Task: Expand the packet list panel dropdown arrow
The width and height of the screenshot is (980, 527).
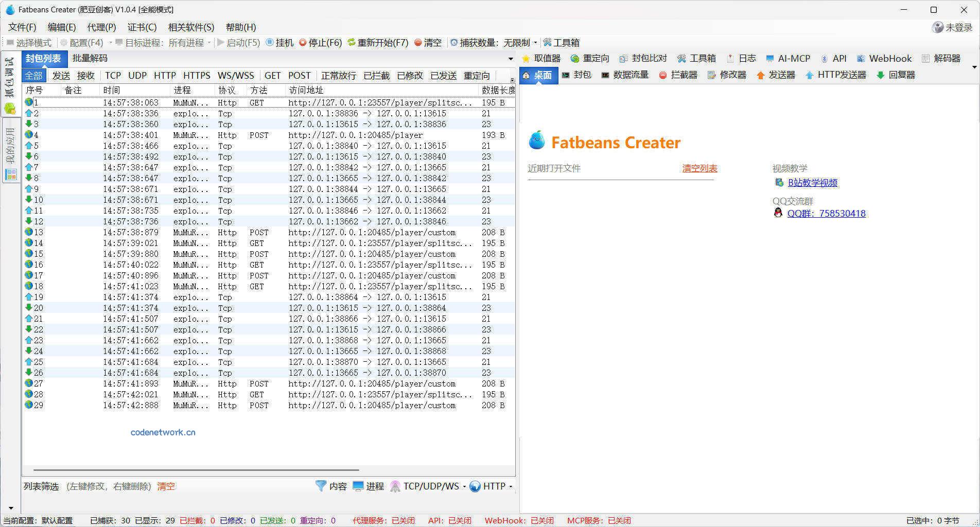Action: tap(511, 59)
